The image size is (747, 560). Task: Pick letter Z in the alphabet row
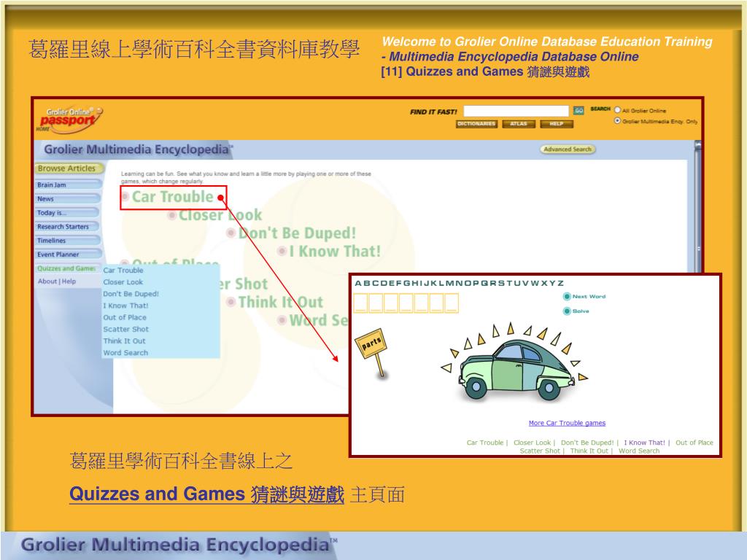click(x=560, y=284)
